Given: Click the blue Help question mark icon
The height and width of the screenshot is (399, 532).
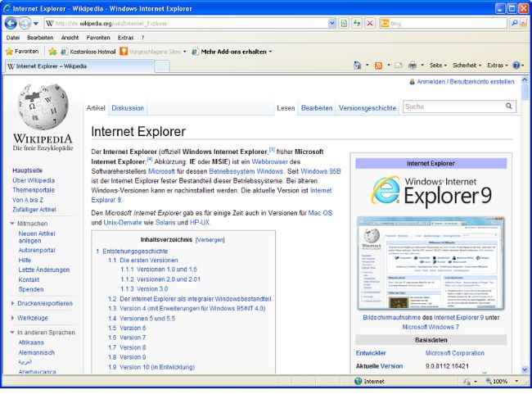Looking at the screenshot, I should [516, 66].
